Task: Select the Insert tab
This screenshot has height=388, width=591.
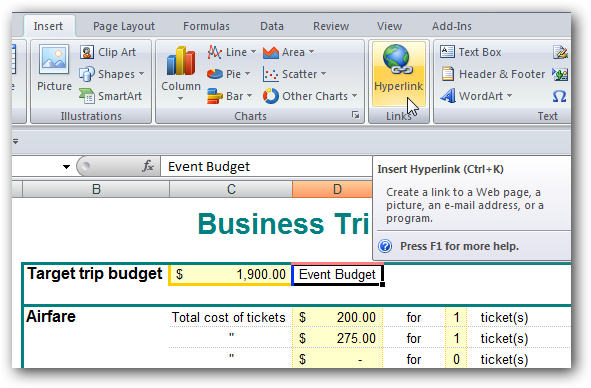Action: point(48,26)
